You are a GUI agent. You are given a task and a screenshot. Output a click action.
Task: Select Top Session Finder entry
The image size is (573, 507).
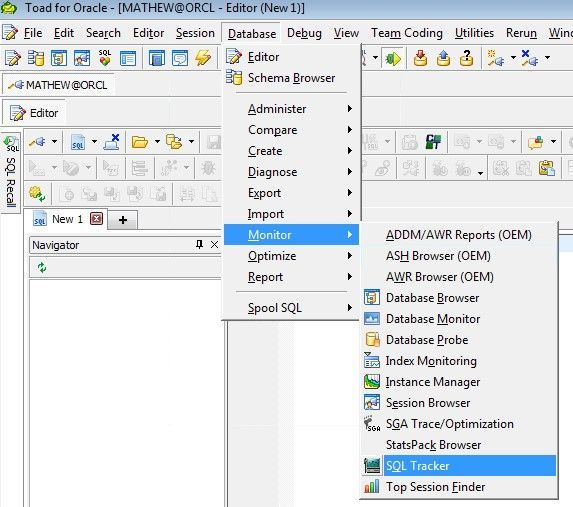coord(460,487)
